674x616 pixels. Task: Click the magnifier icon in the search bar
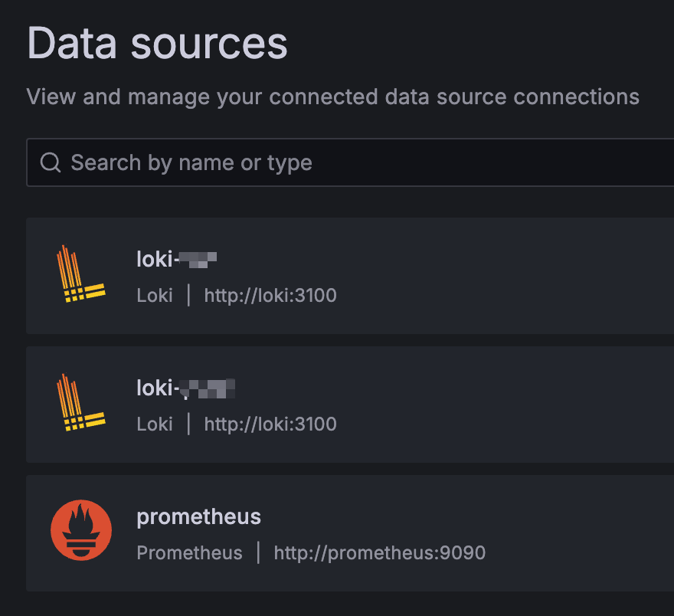(51, 162)
